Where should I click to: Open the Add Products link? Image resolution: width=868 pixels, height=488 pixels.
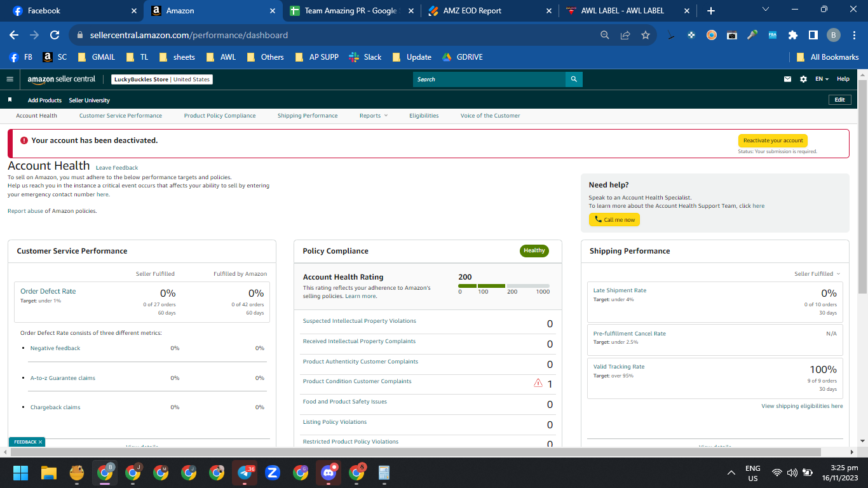pos(44,100)
